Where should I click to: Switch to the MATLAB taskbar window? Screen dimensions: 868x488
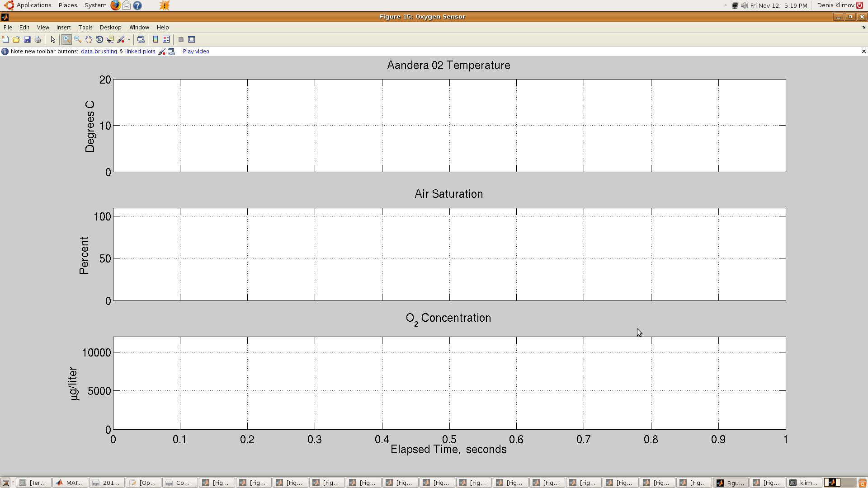click(x=70, y=483)
